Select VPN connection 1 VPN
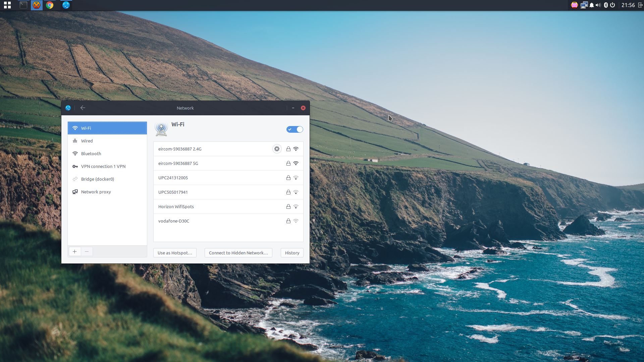Screen dimensions: 644x362 107,166
